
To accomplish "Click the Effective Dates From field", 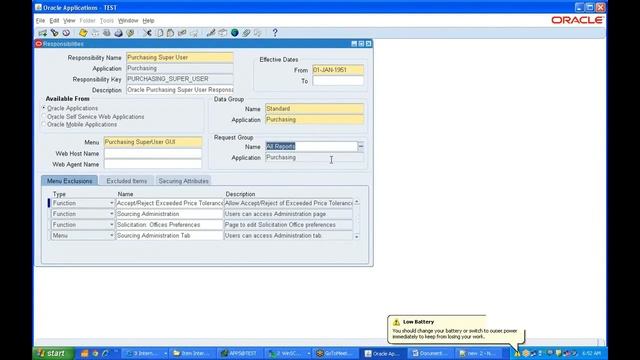I will pyautogui.click(x=338, y=70).
